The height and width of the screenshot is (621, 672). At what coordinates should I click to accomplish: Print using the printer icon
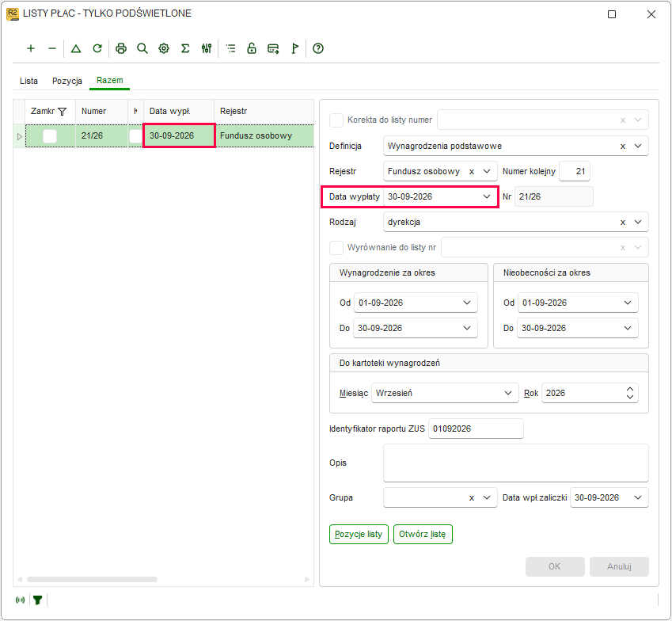[121, 48]
